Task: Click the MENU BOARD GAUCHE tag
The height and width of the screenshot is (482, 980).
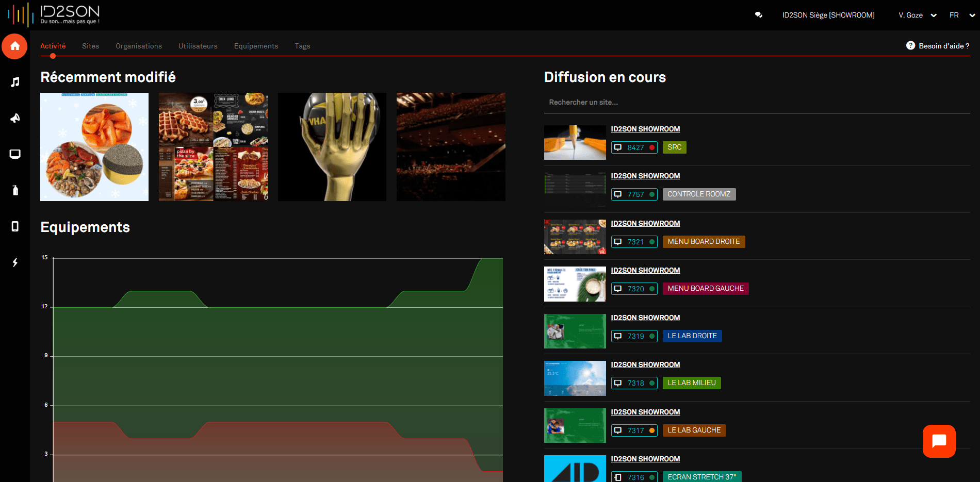Action: click(x=706, y=289)
